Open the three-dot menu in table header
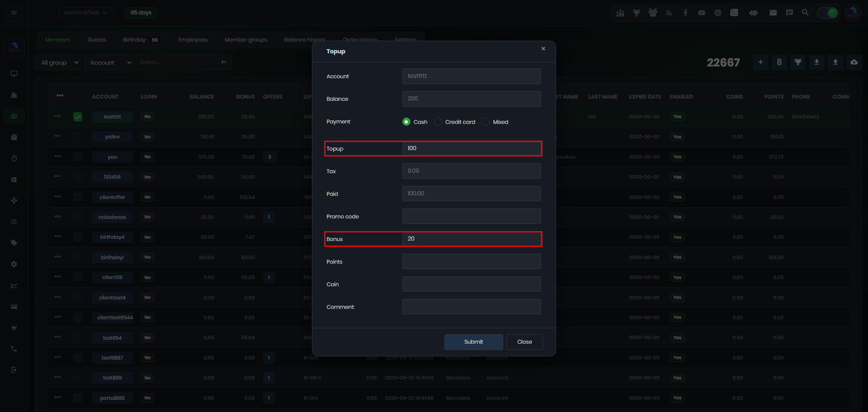 point(60,95)
